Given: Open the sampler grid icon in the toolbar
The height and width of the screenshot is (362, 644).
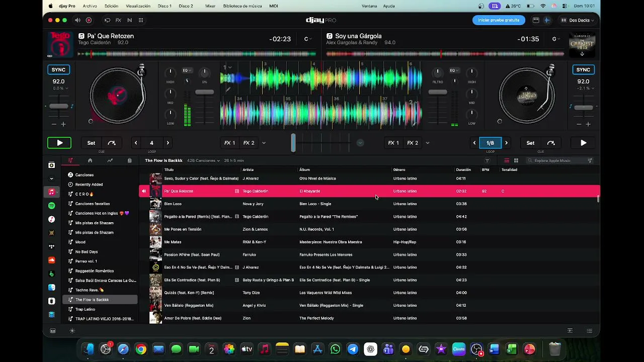Looking at the screenshot, I should (x=141, y=20).
